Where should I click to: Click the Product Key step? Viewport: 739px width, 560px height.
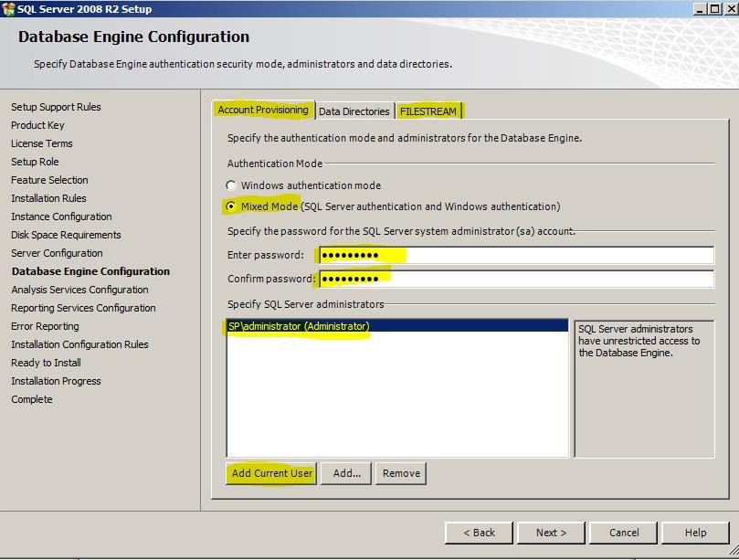(x=37, y=125)
